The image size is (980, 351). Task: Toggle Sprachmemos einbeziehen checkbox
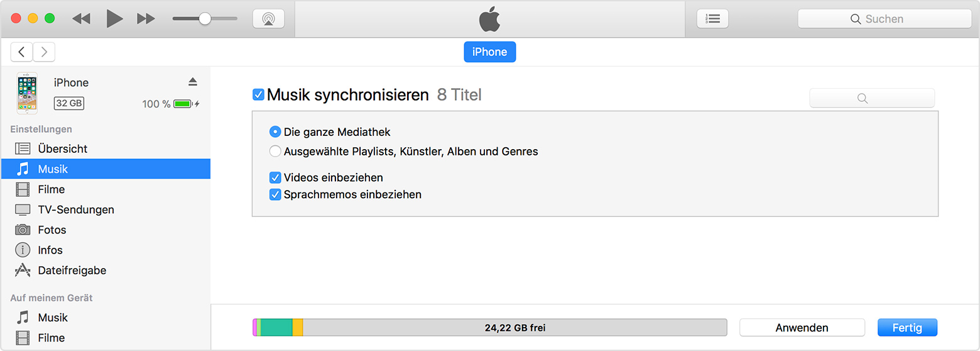coord(275,194)
